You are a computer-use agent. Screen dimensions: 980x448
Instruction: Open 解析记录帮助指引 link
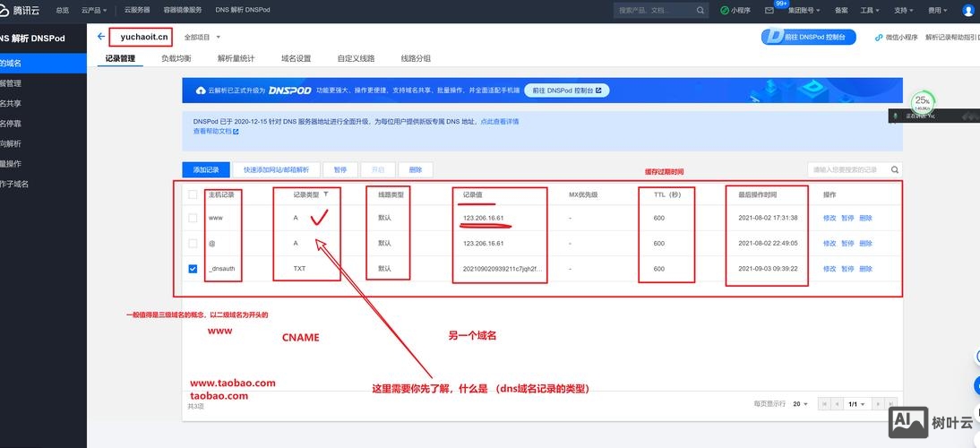click(951, 38)
